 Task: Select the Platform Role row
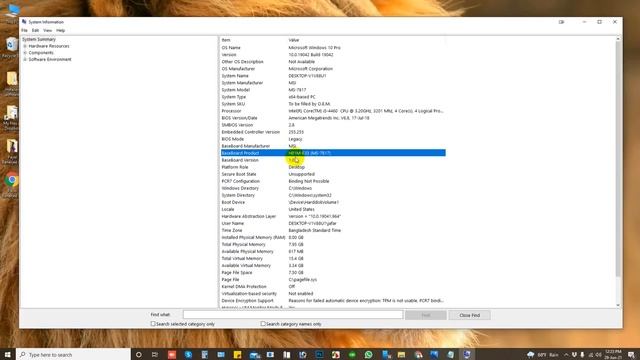click(333, 167)
